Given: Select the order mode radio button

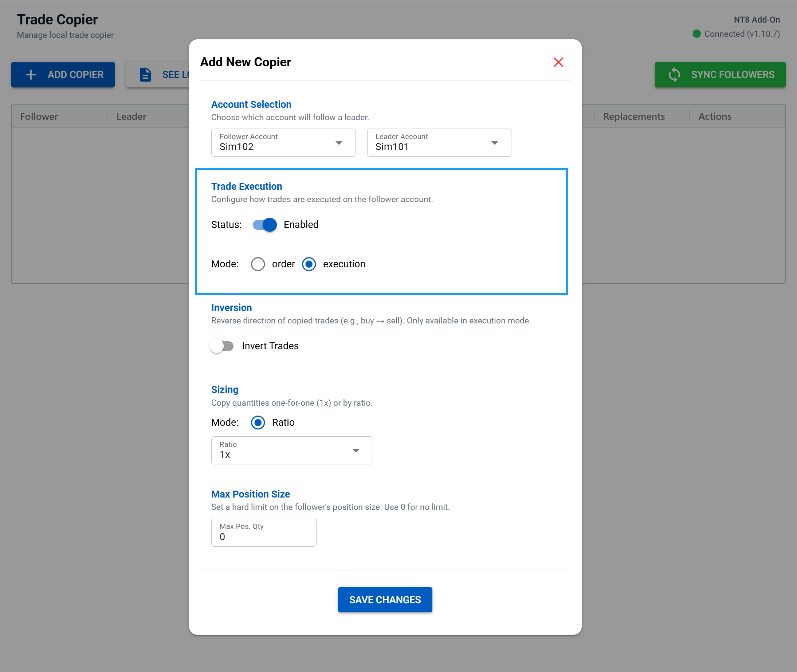Looking at the screenshot, I should [258, 264].
